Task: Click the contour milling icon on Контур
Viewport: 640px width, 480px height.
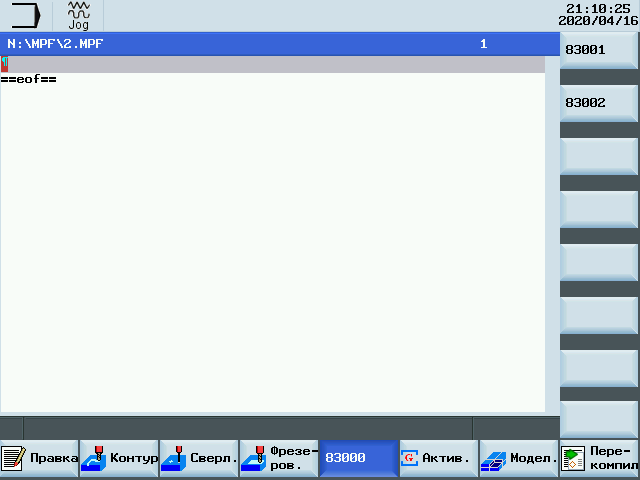Action: [93, 458]
